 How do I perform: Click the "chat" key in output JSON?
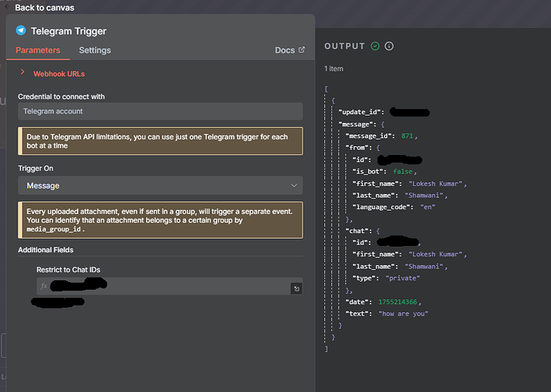pos(357,231)
